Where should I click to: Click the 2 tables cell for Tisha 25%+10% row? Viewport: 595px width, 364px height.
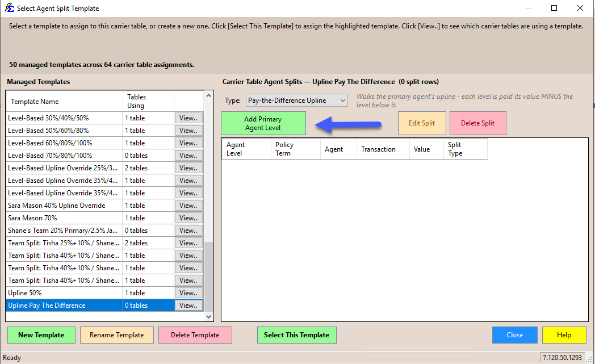click(148, 243)
